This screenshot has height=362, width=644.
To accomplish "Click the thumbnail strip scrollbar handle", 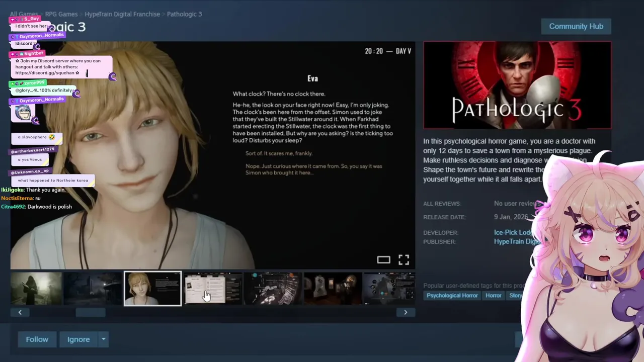I will 91,312.
